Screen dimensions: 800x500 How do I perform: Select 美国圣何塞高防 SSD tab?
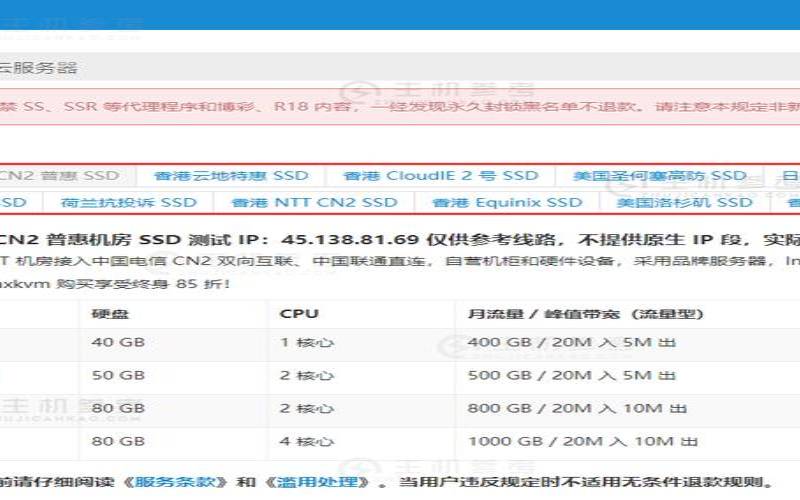[x=659, y=176]
